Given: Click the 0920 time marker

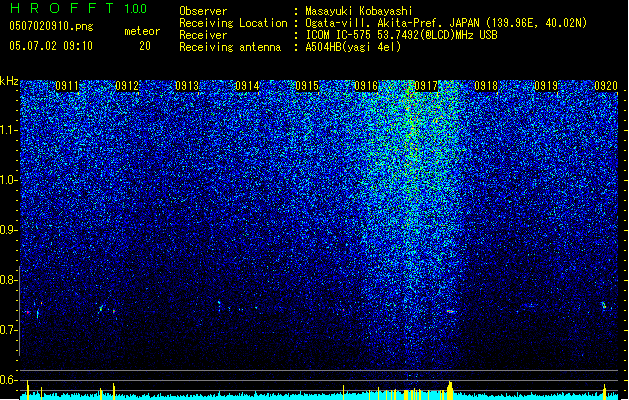Looking at the screenshot, I should coord(606,85).
